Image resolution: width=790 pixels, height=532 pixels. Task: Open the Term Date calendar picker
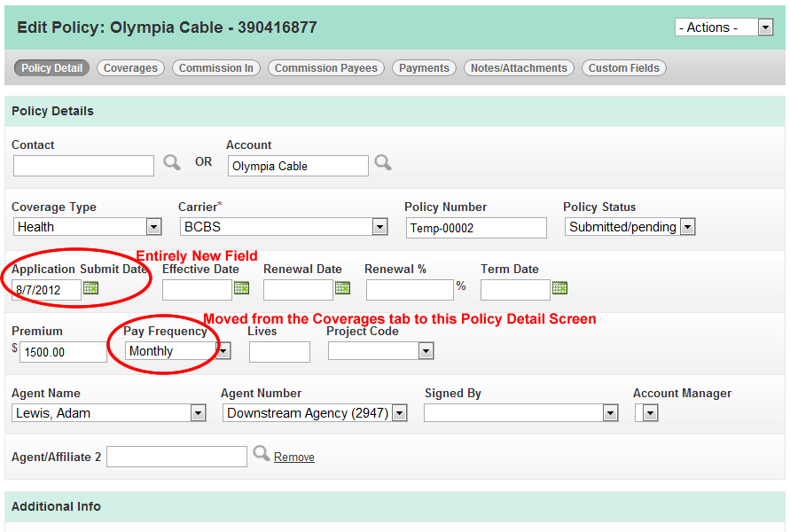tap(559, 287)
